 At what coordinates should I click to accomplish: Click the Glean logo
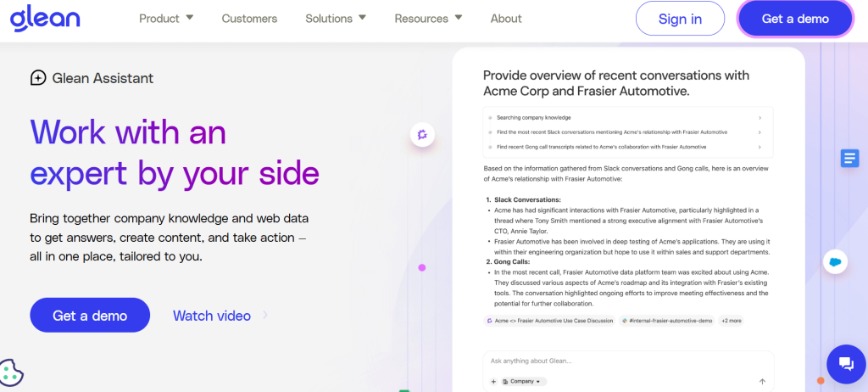point(45,18)
